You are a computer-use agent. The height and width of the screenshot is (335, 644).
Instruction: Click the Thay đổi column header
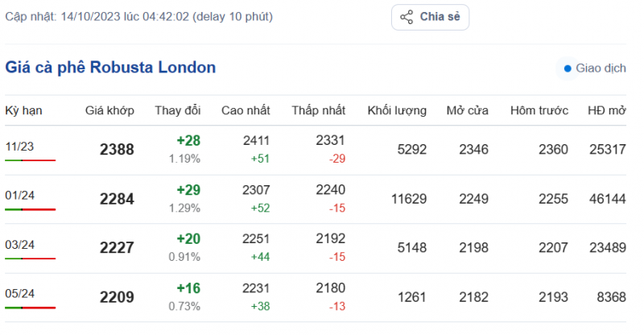[x=177, y=110]
